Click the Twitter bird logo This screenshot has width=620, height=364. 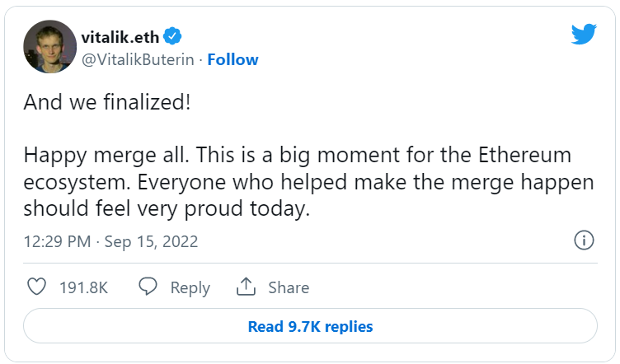pyautogui.click(x=584, y=35)
